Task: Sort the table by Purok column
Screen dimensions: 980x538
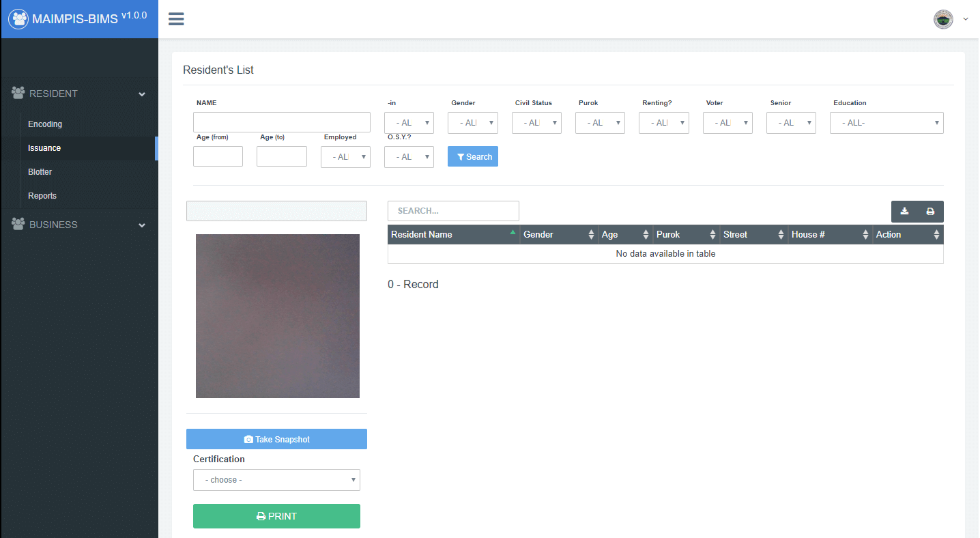Action: (x=686, y=234)
